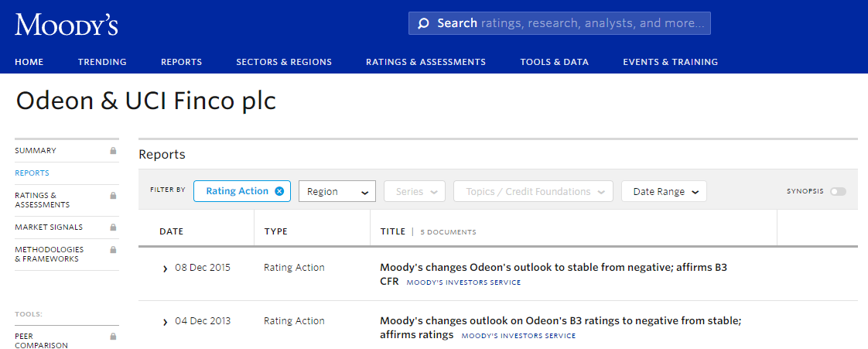This screenshot has height=349, width=868.
Task: Remove the Rating Action filter
Action: (x=279, y=191)
